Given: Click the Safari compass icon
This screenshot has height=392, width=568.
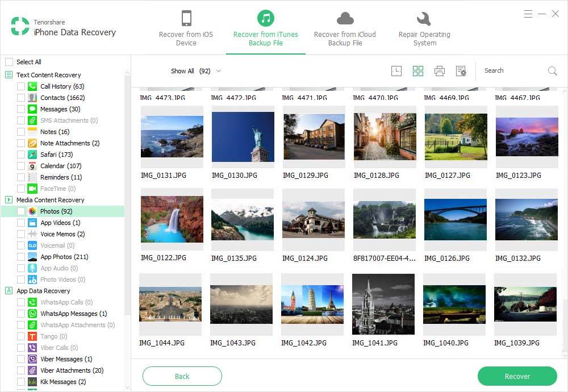Looking at the screenshot, I should pyautogui.click(x=32, y=155).
